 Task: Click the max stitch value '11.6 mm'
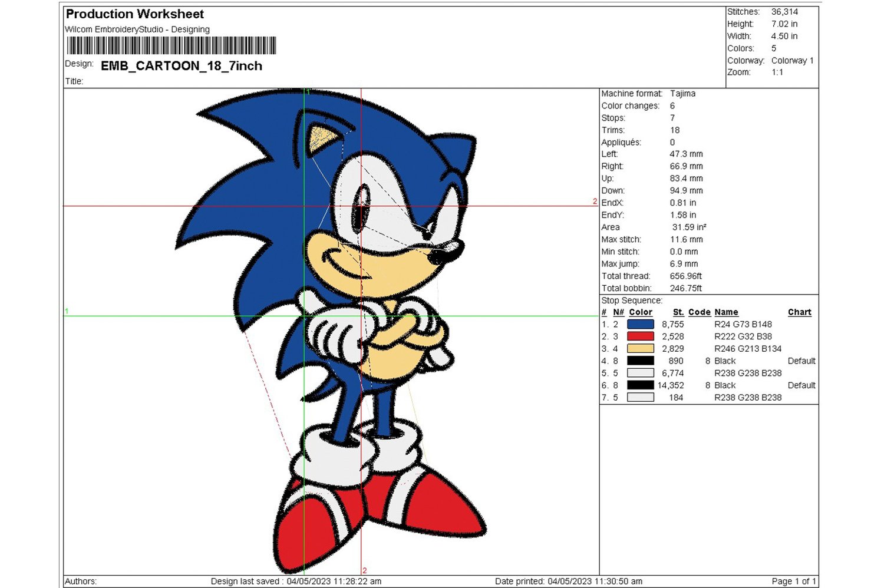click(x=686, y=240)
